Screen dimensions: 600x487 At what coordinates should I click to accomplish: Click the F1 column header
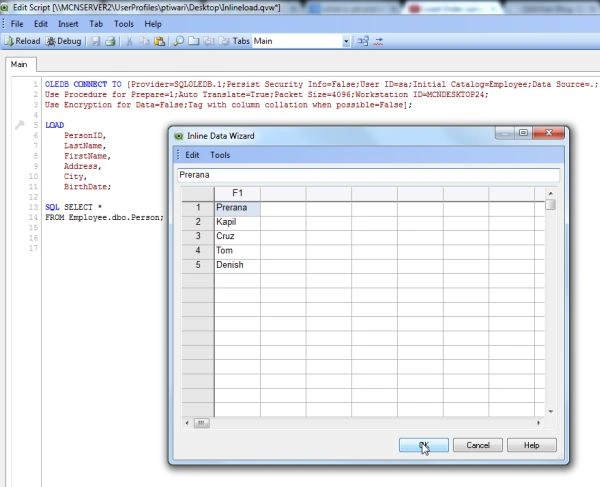[x=237, y=193]
